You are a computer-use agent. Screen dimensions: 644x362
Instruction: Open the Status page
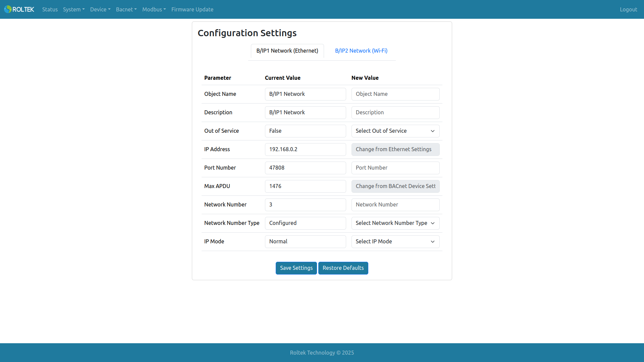[50, 9]
